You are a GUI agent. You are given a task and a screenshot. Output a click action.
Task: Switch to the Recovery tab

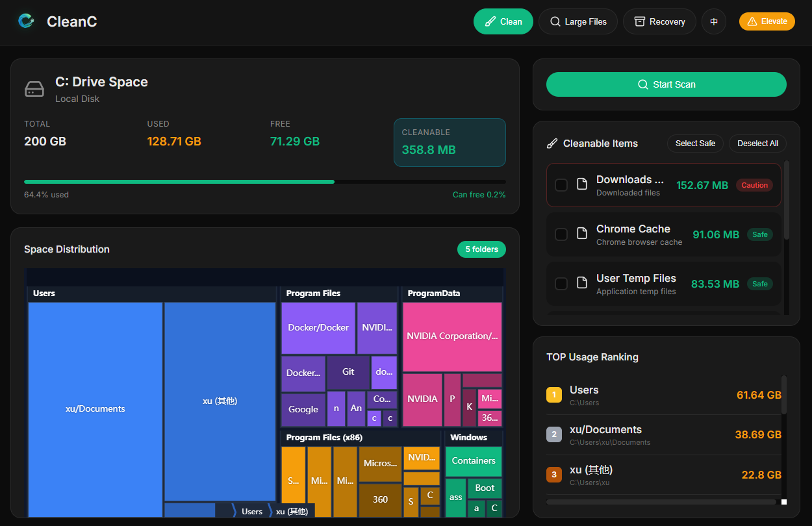click(x=659, y=21)
